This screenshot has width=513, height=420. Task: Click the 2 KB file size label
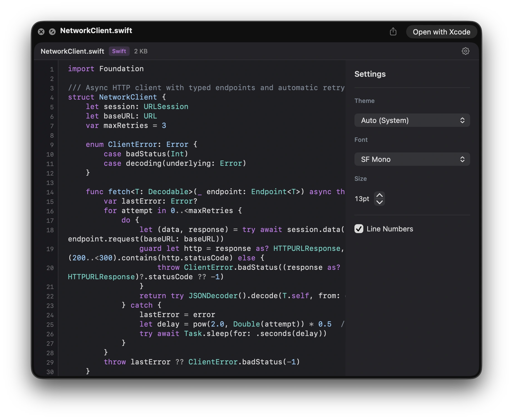coord(141,51)
